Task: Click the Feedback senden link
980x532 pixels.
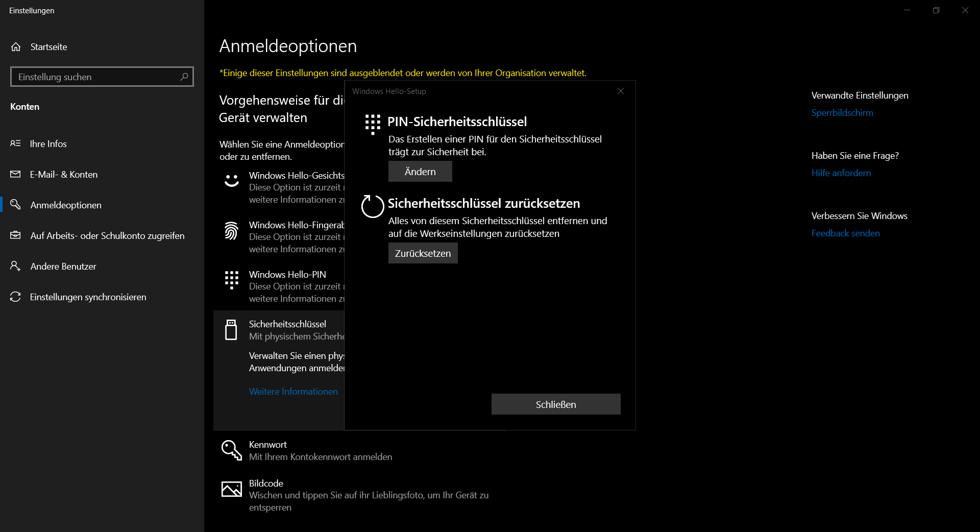Action: tap(846, 233)
